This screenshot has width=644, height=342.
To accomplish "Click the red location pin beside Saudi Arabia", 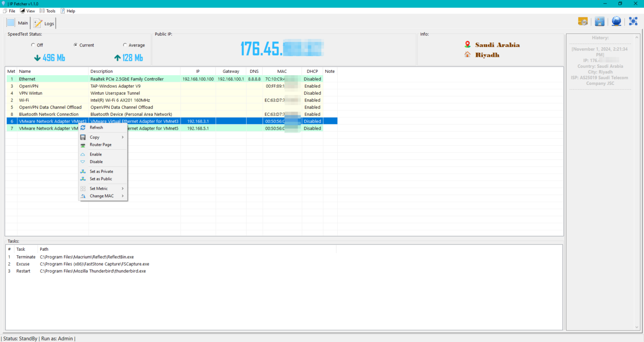I will (467, 45).
